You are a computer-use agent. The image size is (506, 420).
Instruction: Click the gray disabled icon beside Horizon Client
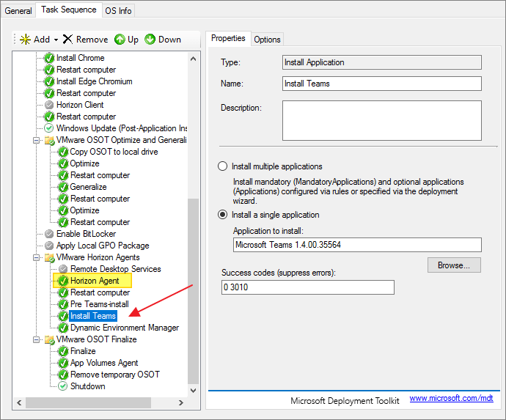click(x=49, y=105)
